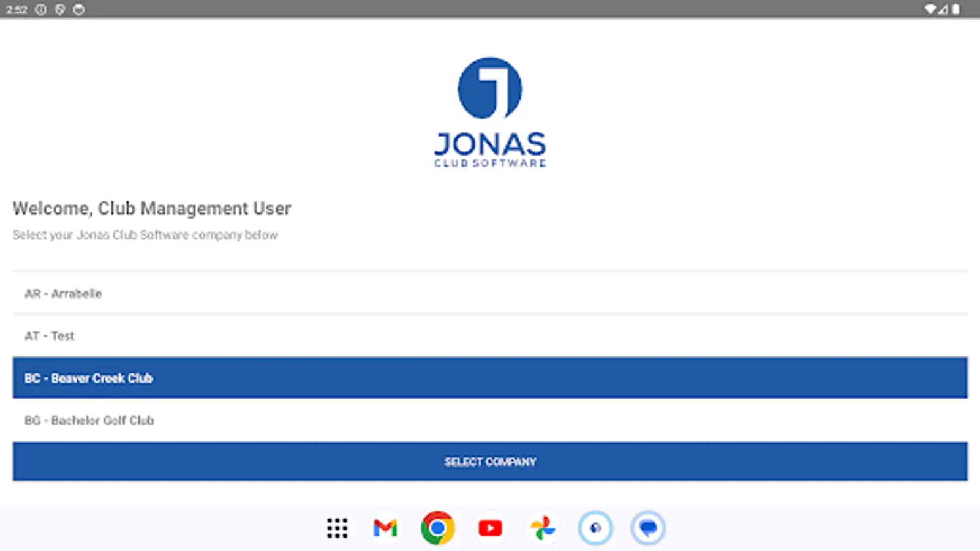The image size is (980, 551).
Task: Launch YouTube from the dock
Action: (490, 528)
